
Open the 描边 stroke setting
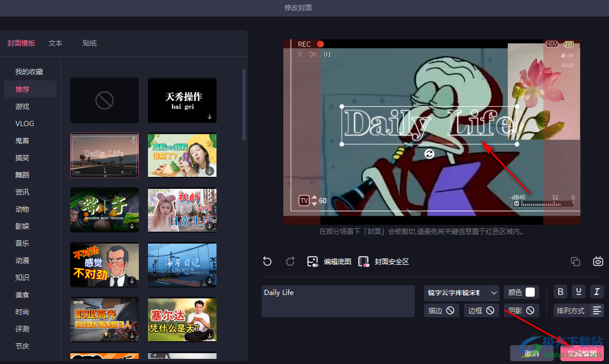[442, 310]
